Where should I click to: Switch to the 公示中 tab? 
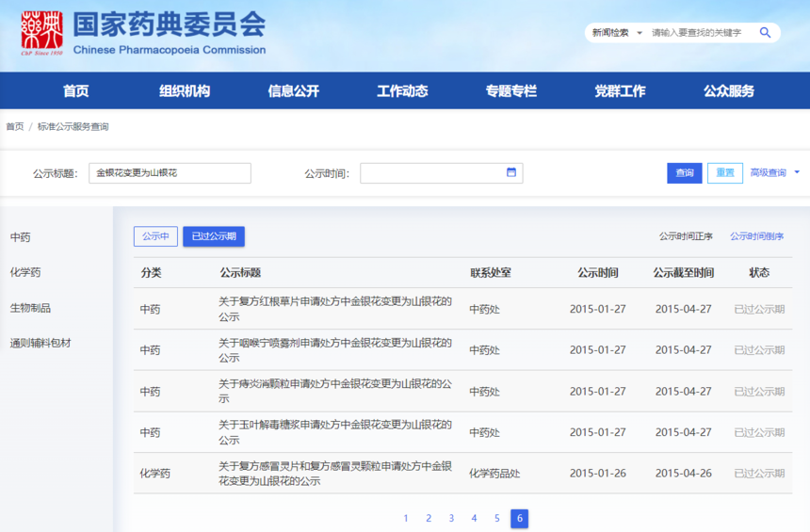tap(155, 236)
